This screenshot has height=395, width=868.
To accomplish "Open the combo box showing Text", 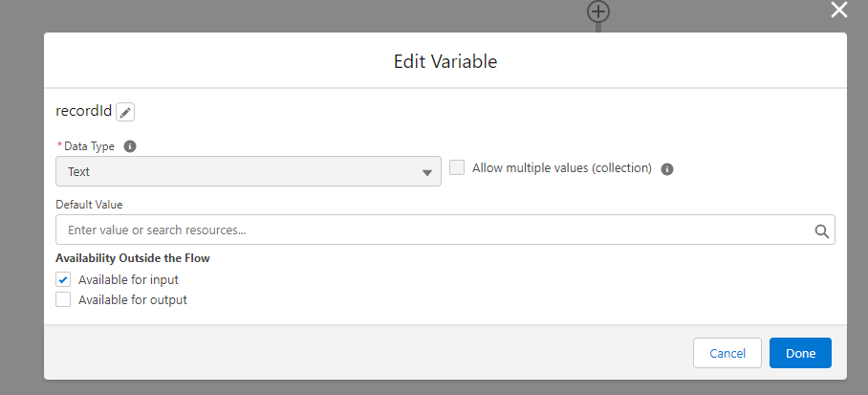I will 248,172.
